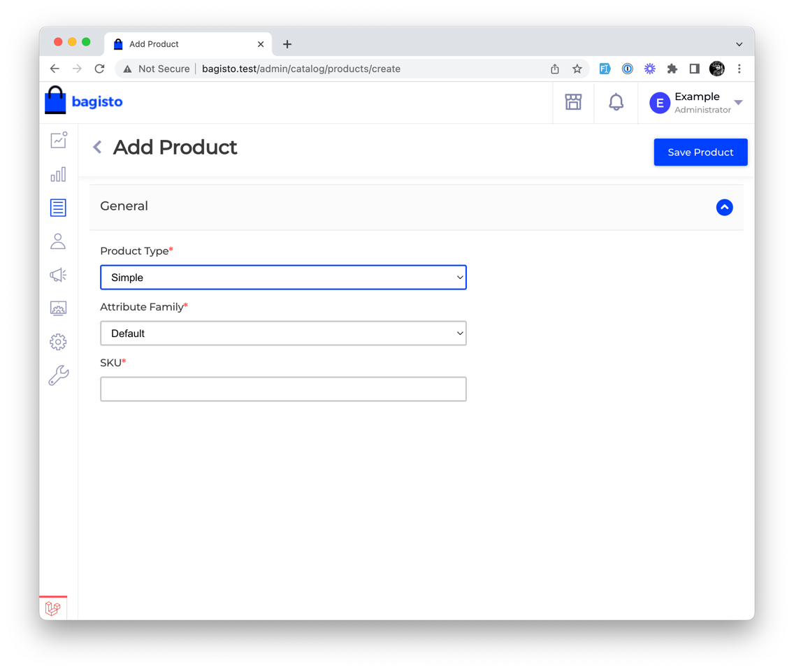Open the Product Type dropdown

click(283, 277)
